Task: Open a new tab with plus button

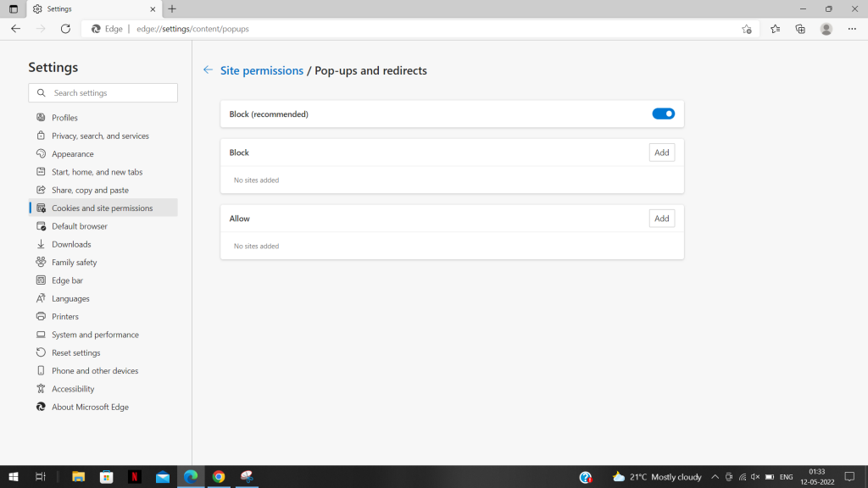Action: coord(172,8)
